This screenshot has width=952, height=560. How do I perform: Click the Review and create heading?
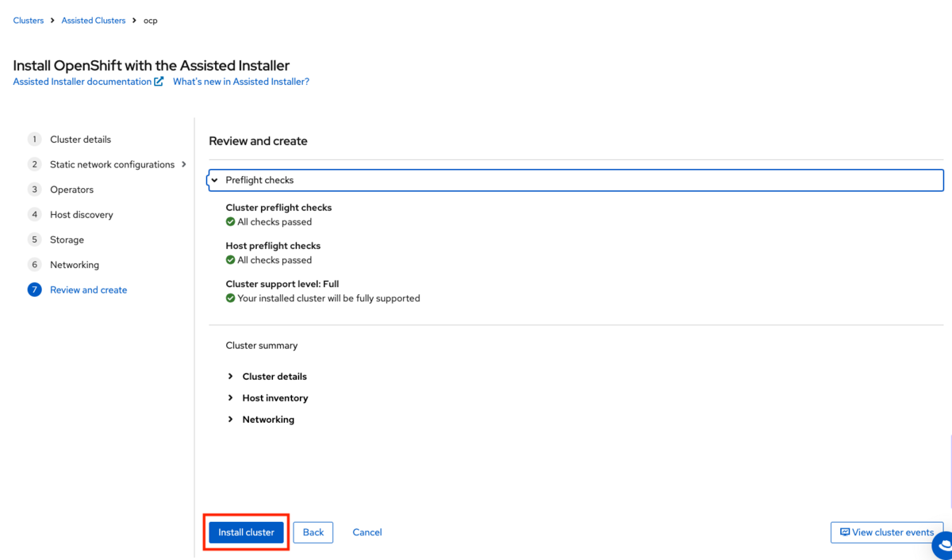click(258, 141)
